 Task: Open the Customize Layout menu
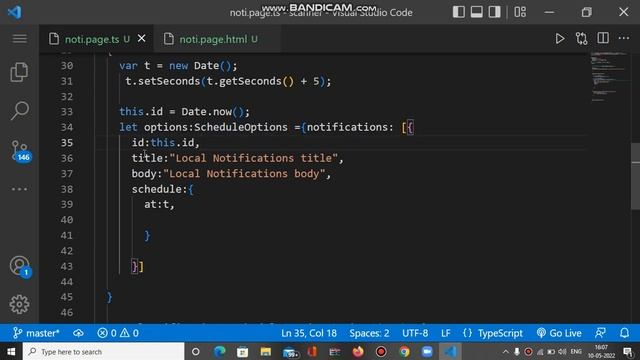(520, 12)
